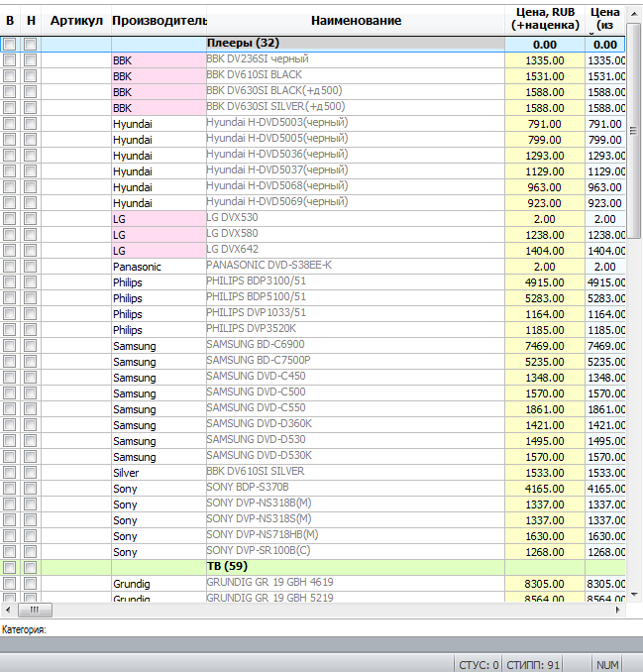Select the SAMSUNG DVD-C450 row
The width and height of the screenshot is (643, 672).
coord(312,378)
